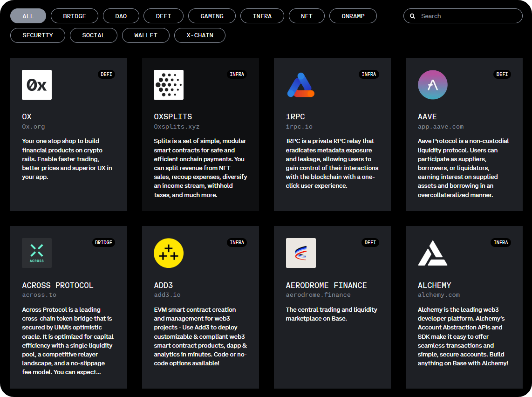The width and height of the screenshot is (532, 397).
Task: Show ONRAMP category projects
Action: (353, 16)
